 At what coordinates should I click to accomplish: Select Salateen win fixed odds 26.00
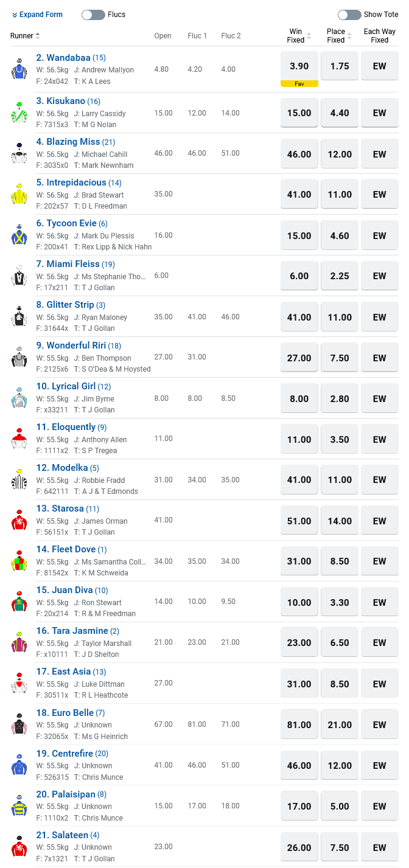(x=299, y=847)
